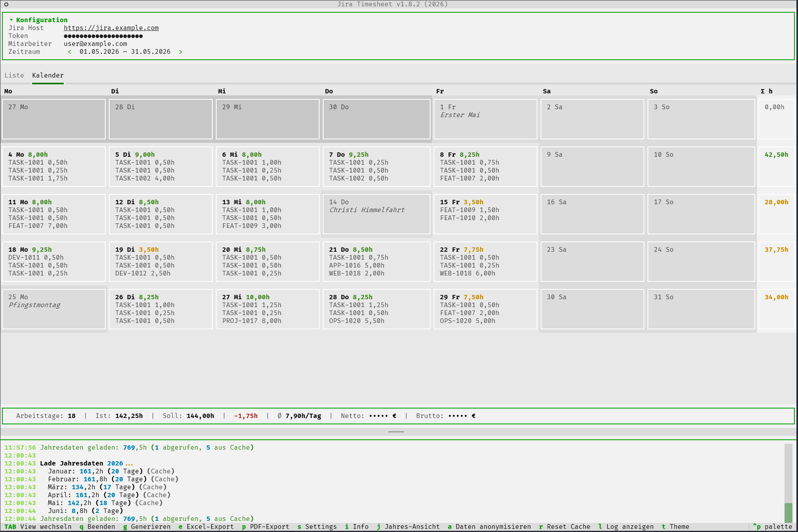Click a Daten anonymisieren in footer

click(x=489, y=527)
